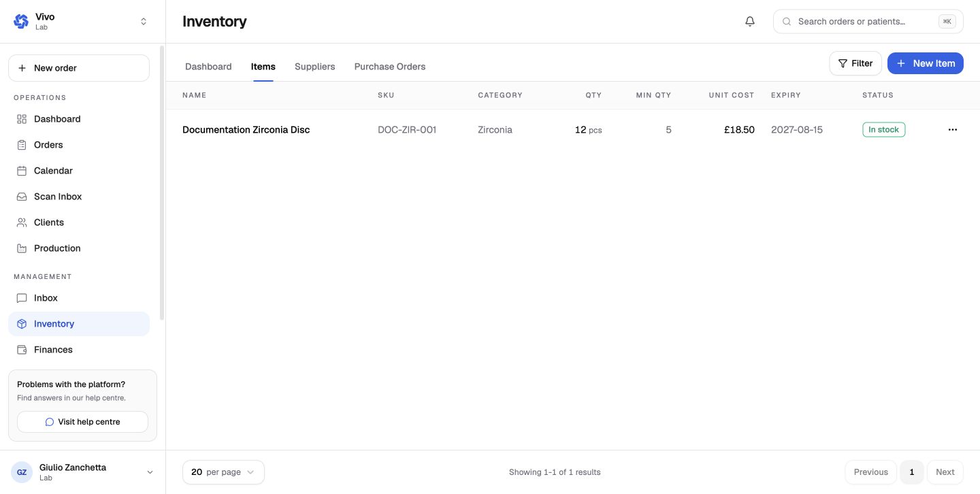Open row actions menu for Documentation Zirconia Disc
The image size is (980, 494).
(952, 130)
